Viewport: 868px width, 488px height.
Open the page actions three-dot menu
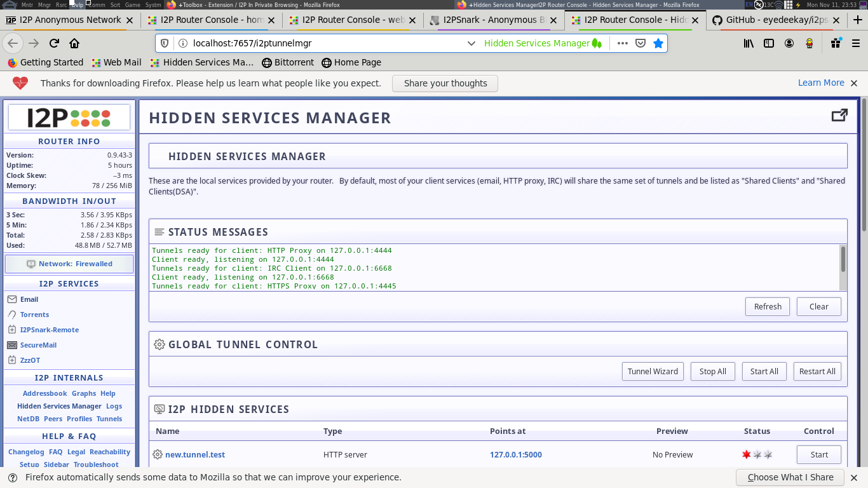pyautogui.click(x=622, y=43)
